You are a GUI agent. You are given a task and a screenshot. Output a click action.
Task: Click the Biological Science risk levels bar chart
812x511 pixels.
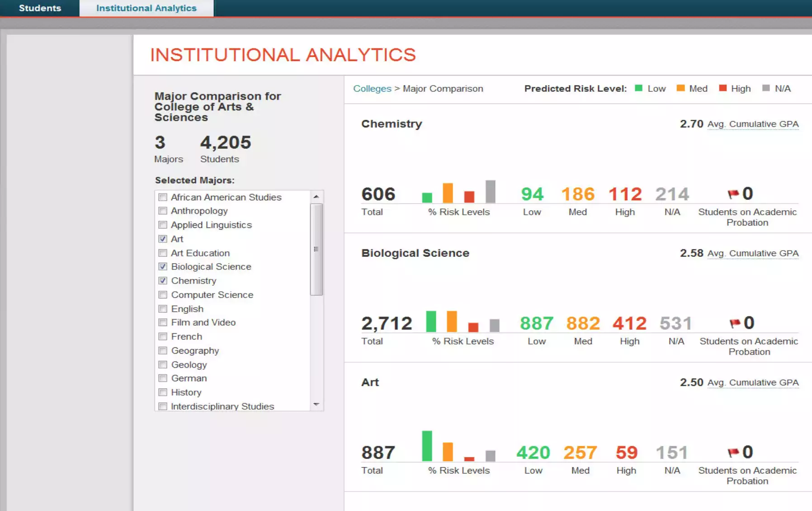pos(463,321)
